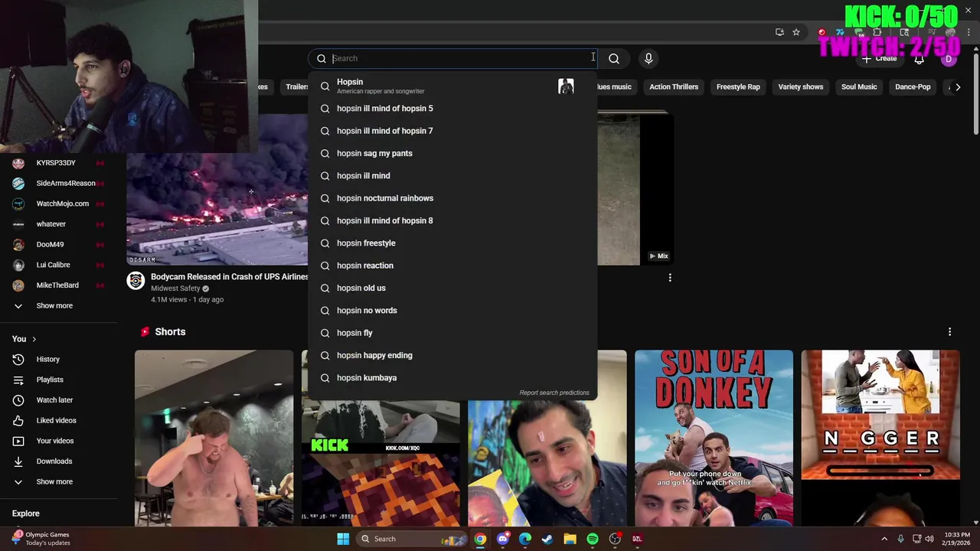Open the Shorts section options menu
980x551 pixels.
949,332
